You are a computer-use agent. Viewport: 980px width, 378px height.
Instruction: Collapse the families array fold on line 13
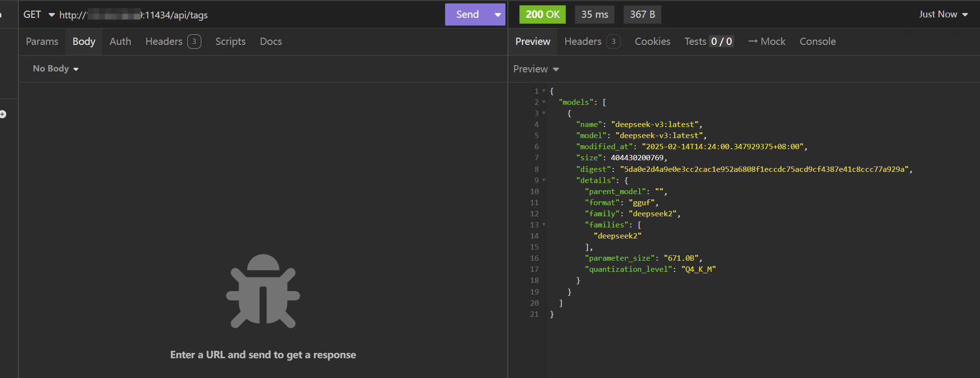[x=544, y=224]
